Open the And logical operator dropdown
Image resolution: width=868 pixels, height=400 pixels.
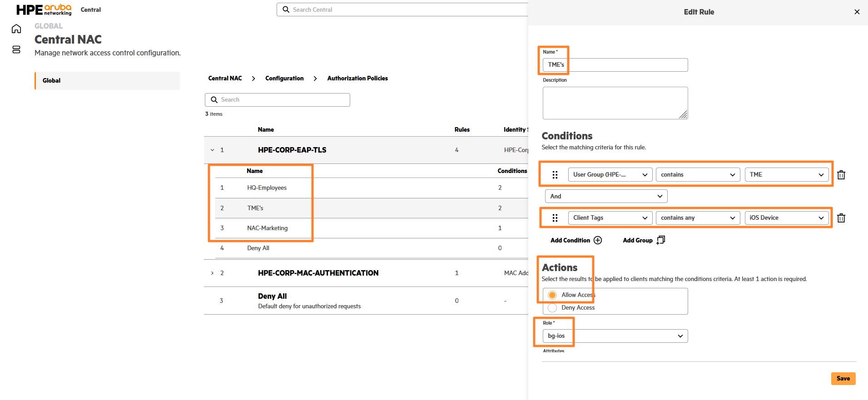pos(606,196)
